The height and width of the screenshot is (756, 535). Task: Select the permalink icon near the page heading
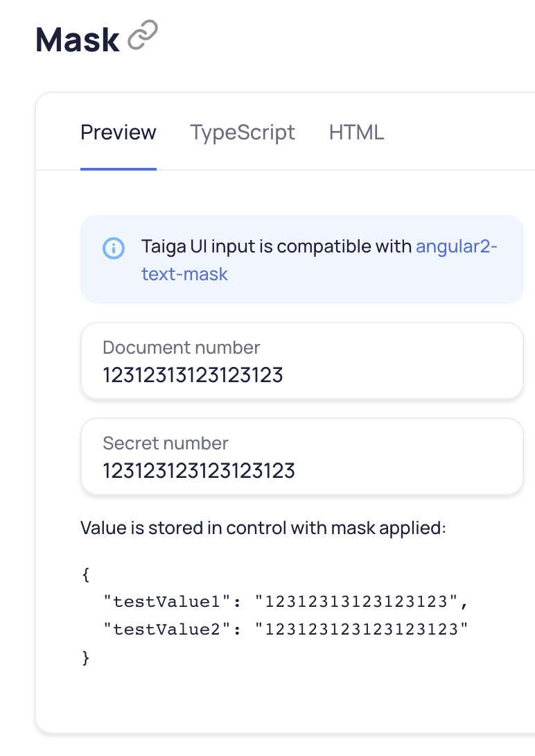141,33
